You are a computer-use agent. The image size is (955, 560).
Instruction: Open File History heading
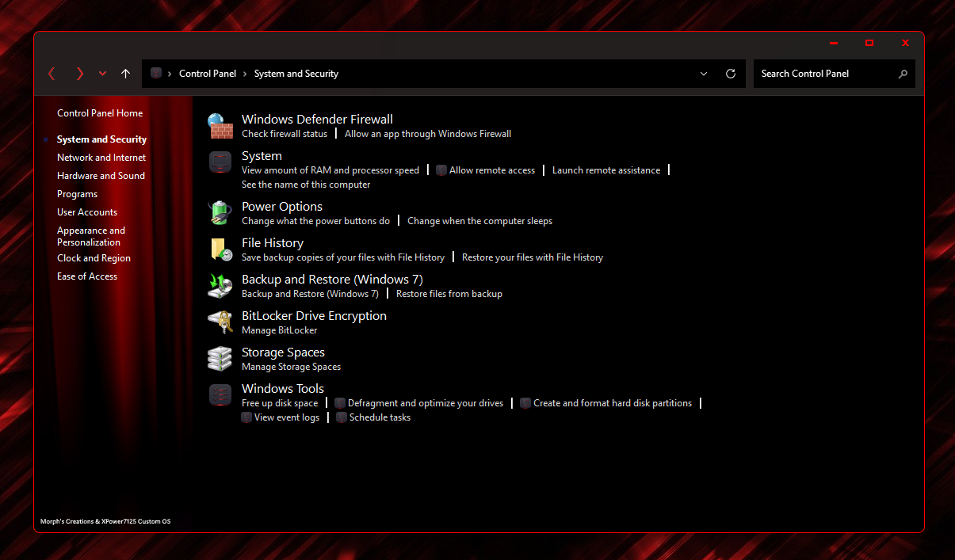pos(273,243)
